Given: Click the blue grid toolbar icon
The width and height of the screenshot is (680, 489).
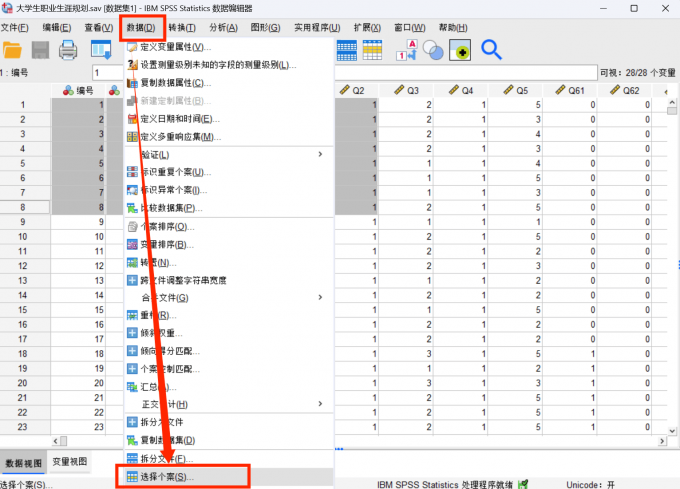Looking at the screenshot, I should coord(347,50).
